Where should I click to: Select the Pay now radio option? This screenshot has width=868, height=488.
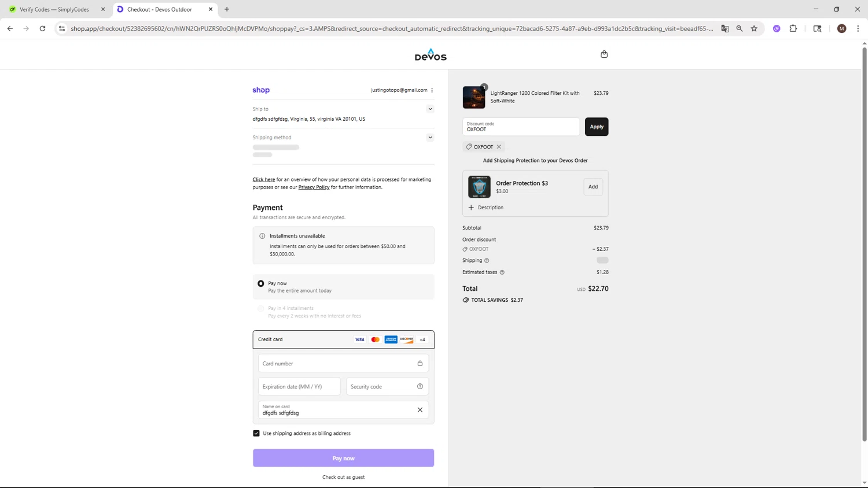[261, 283]
